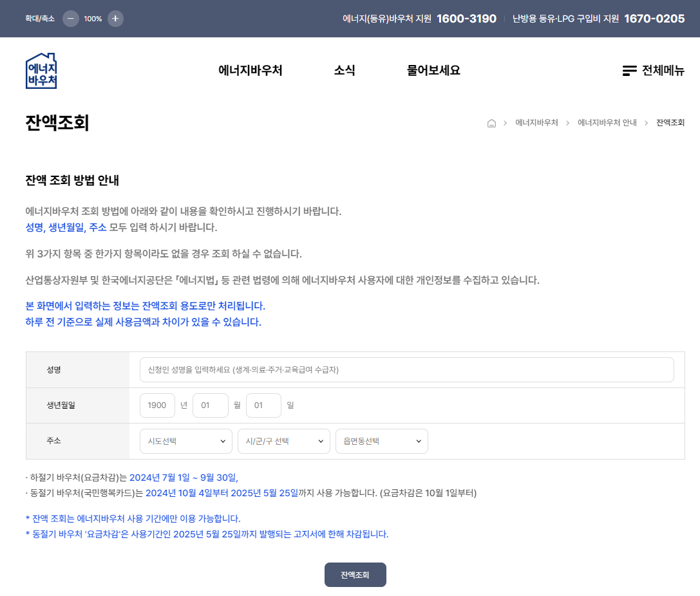Click the year field showing 1900
The height and width of the screenshot is (596, 700).
[157, 405]
